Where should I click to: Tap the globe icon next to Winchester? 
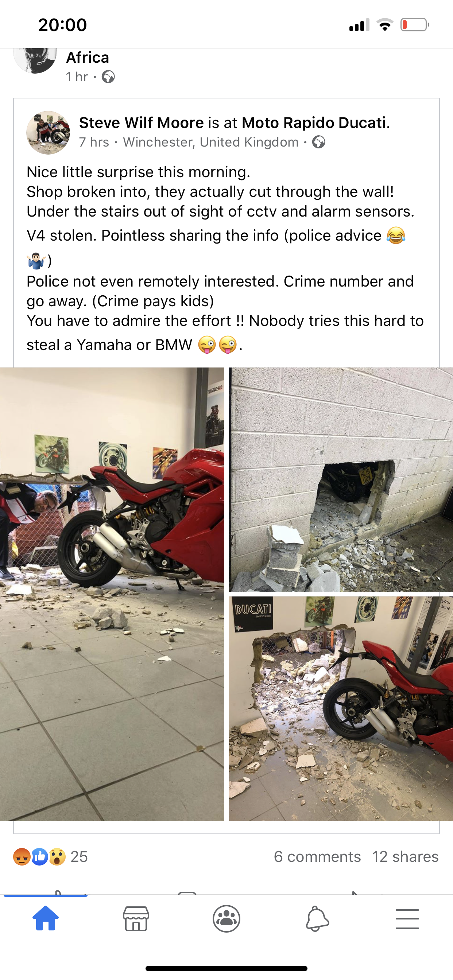[319, 142]
